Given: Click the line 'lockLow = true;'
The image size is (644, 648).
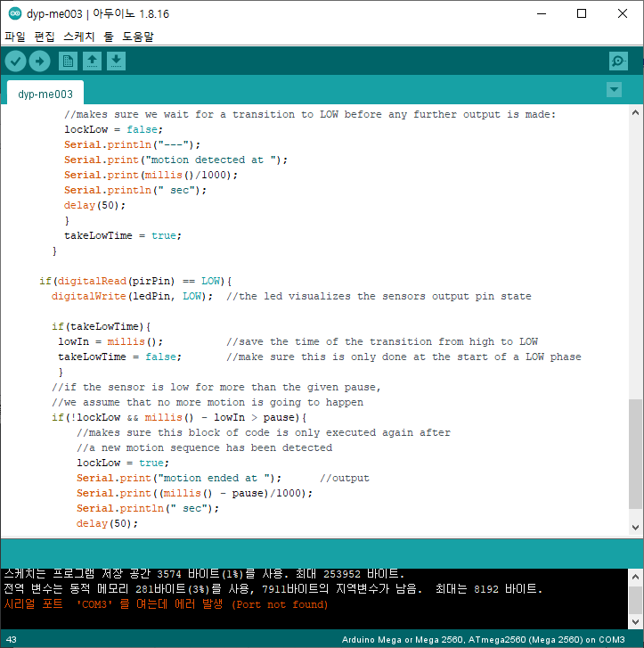Looking at the screenshot, I should click(123, 463).
